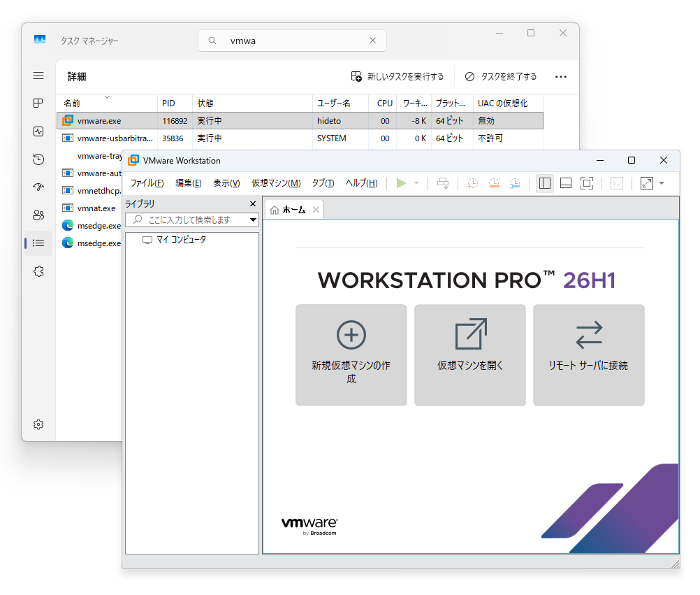This screenshot has height=595, width=700.
Task: Open the 編集(E) menu
Action: pos(189,183)
